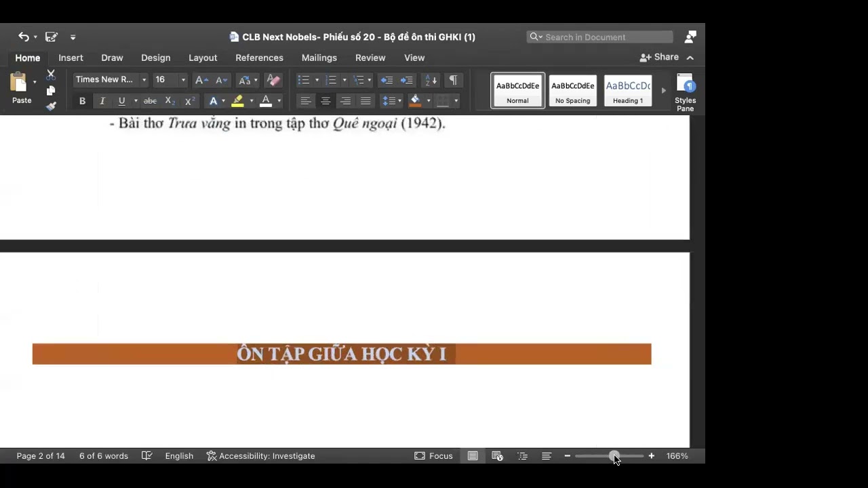Switch to the Layout tab

(203, 58)
